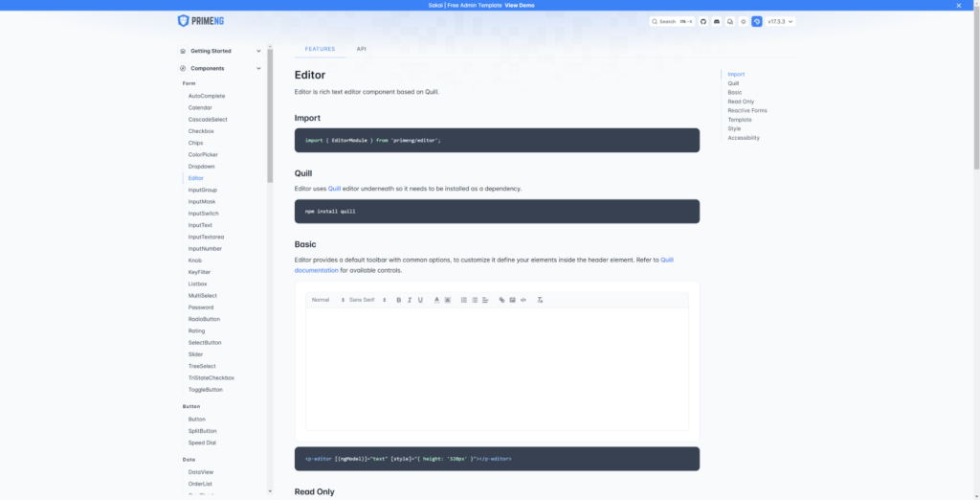Open the blue theme configurator icon

pos(757,21)
